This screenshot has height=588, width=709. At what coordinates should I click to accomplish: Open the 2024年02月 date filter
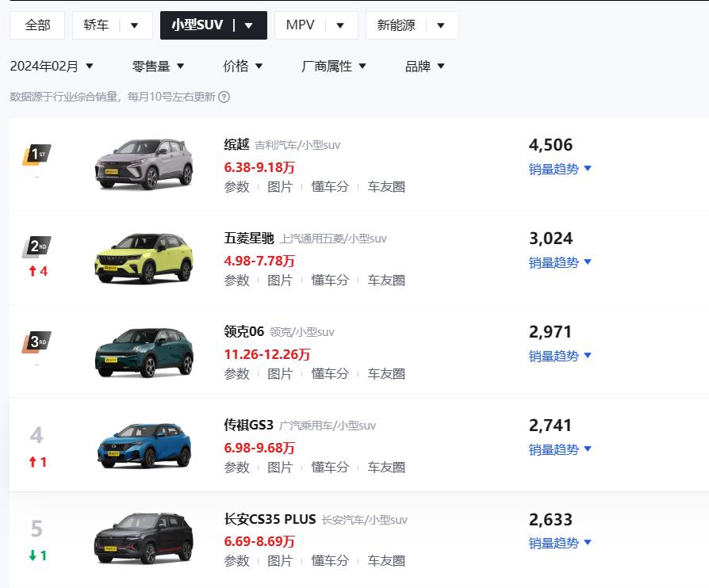[52, 67]
